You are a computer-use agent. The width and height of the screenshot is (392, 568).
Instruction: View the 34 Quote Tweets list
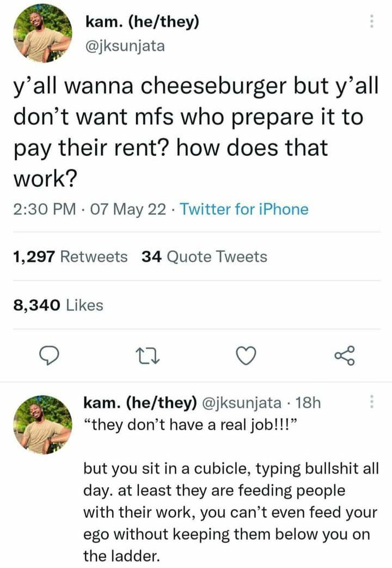204,256
